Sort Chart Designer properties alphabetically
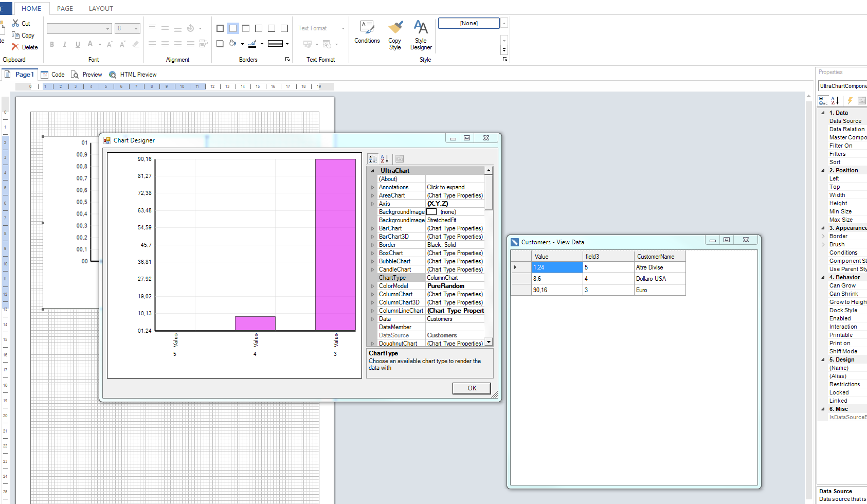Screen dimensions: 867x504 pos(385,159)
